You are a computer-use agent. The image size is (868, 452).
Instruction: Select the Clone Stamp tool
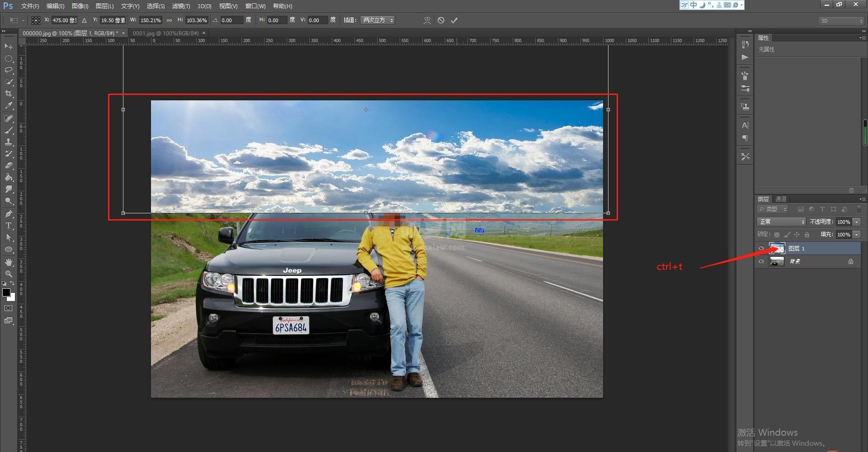9,142
